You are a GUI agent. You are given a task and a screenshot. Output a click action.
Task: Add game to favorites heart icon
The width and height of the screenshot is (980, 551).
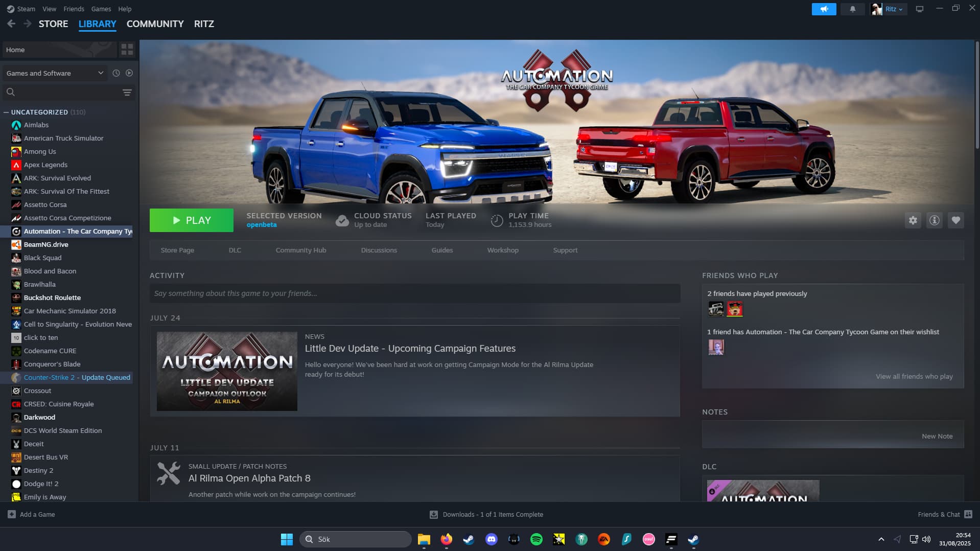tap(955, 220)
